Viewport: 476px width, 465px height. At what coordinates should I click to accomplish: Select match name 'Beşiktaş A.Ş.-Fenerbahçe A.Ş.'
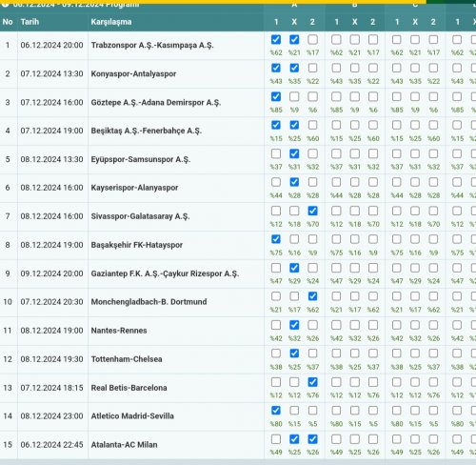(x=147, y=131)
